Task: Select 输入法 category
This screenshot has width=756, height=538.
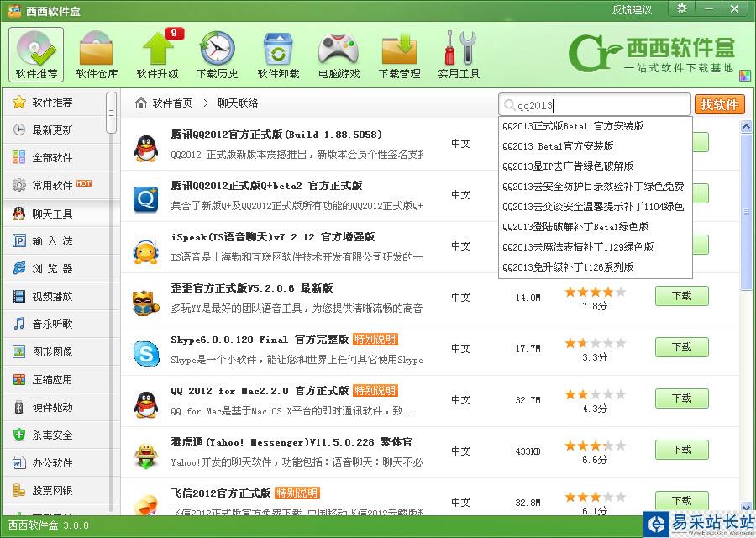Action: [55, 240]
